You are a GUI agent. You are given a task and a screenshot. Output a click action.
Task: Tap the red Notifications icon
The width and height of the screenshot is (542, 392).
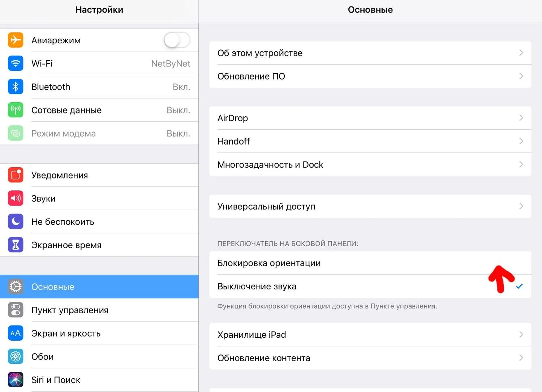click(x=16, y=175)
